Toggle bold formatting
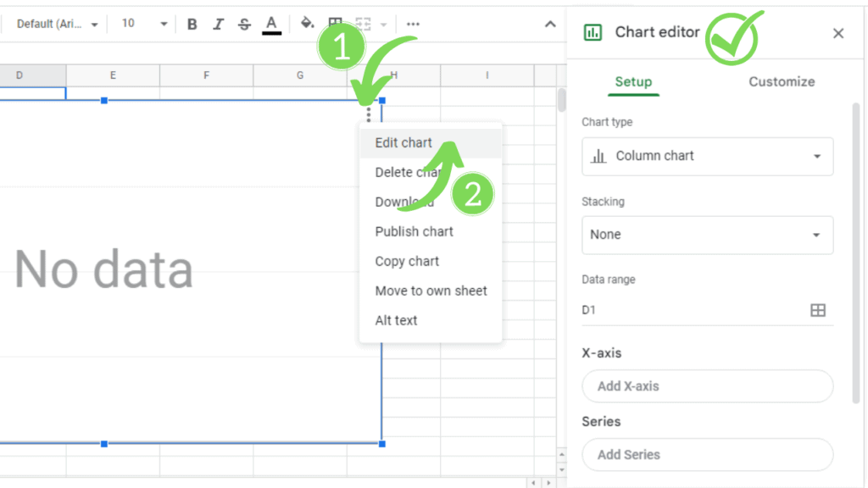This screenshot has height=488, width=868. [x=192, y=24]
